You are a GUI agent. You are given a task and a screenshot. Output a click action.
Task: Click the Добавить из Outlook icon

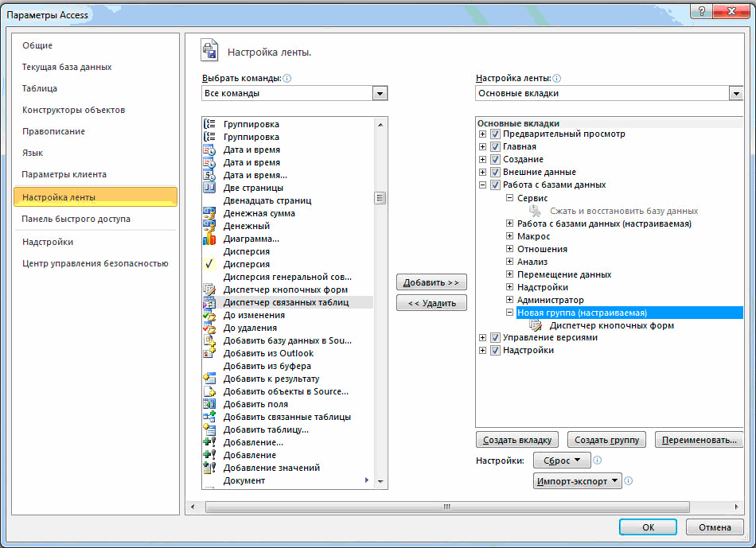(209, 353)
